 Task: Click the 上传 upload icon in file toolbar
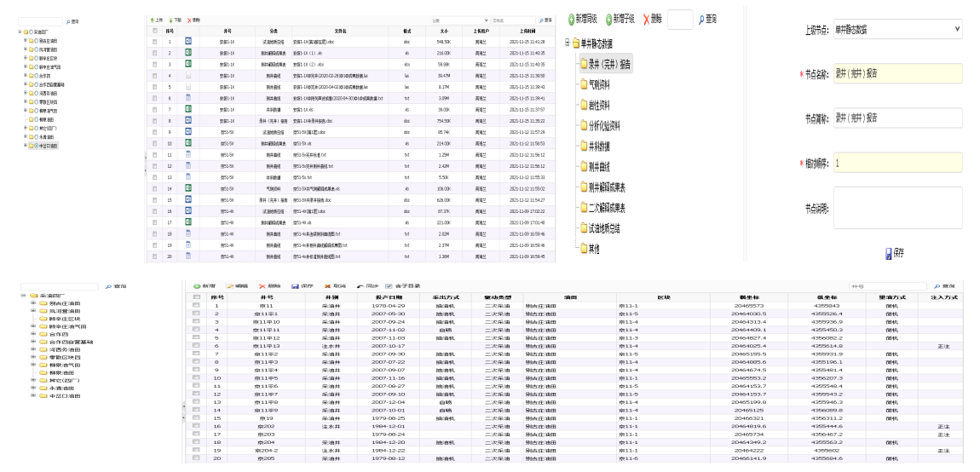pos(153,19)
